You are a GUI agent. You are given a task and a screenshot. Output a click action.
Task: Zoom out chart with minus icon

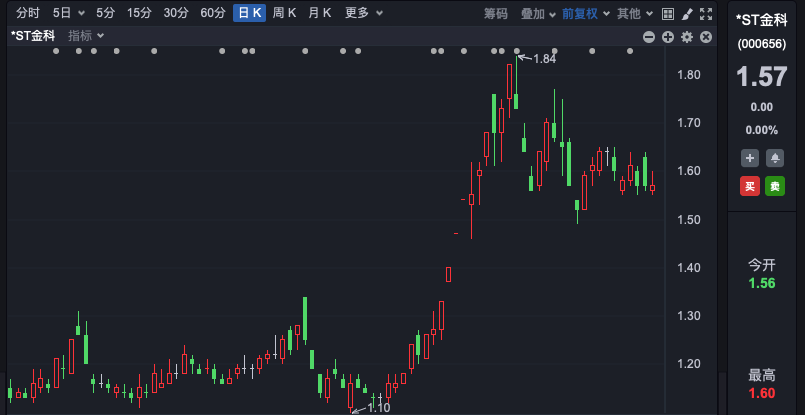[x=649, y=37]
